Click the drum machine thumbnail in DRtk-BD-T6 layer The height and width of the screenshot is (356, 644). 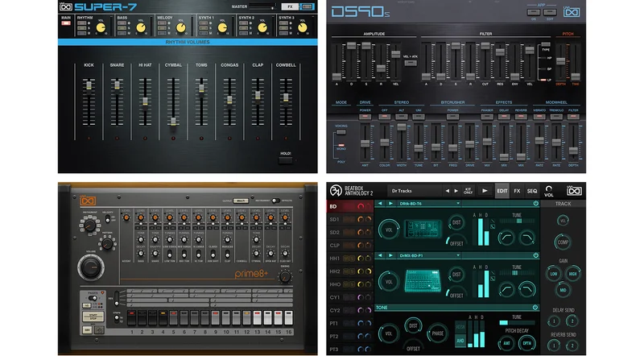point(423,229)
